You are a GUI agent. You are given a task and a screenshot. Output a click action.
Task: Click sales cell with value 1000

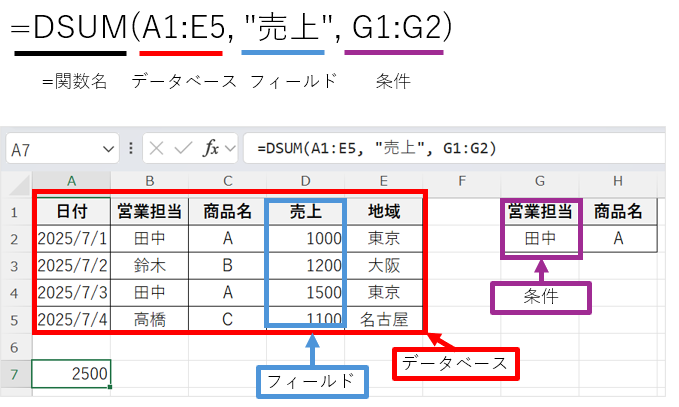[x=306, y=239]
